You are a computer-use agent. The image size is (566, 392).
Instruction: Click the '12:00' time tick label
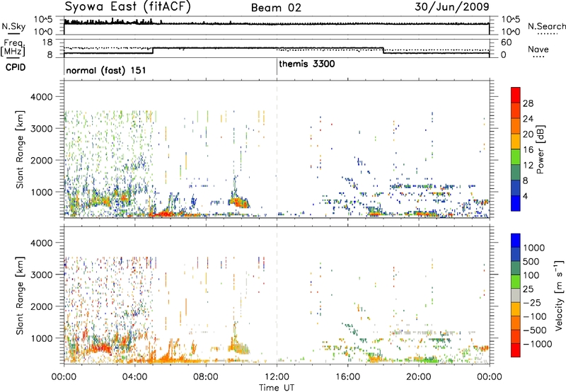(x=277, y=377)
